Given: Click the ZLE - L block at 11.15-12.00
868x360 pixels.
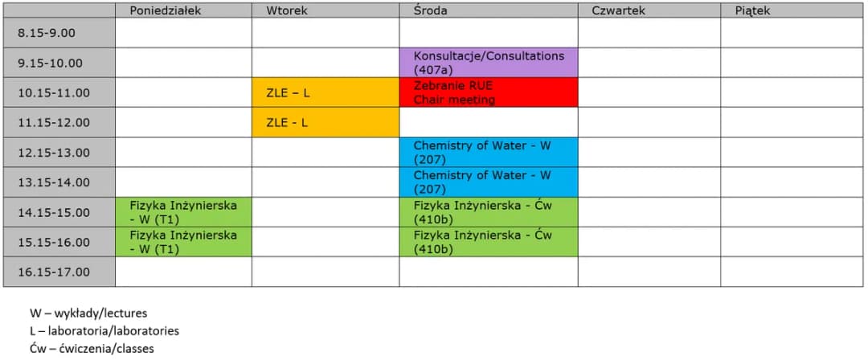Looking at the screenshot, I should pyautogui.click(x=325, y=123).
